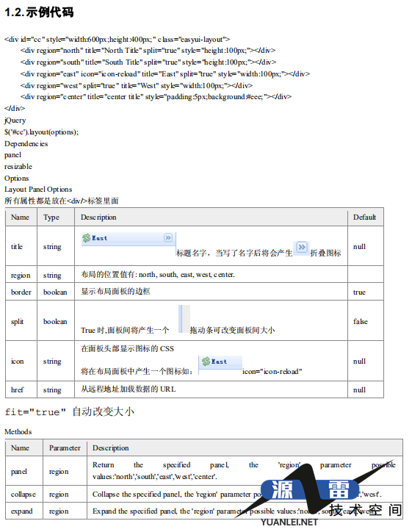This screenshot has height=532, width=412.
Task: Click the default value true for border
Action: click(x=359, y=292)
